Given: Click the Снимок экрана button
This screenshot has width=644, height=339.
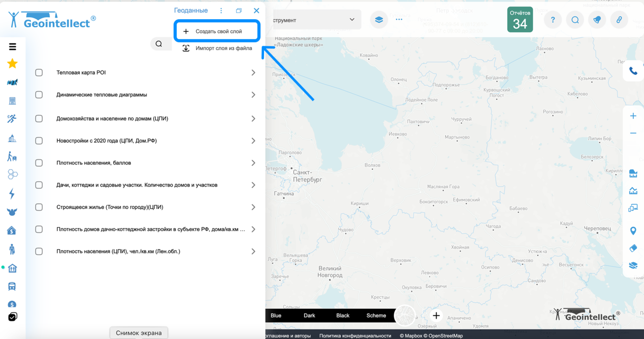Looking at the screenshot, I should [x=138, y=333].
